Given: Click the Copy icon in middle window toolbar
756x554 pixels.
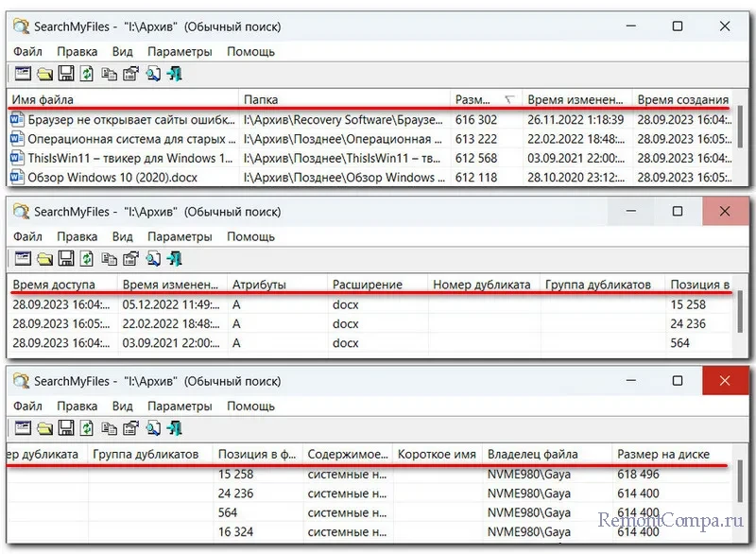Looking at the screenshot, I should [x=110, y=257].
